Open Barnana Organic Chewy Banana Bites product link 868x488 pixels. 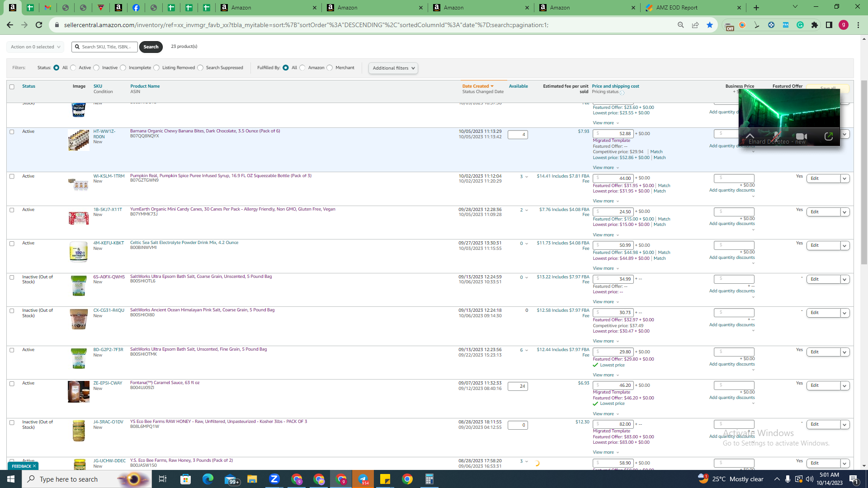pyautogui.click(x=205, y=131)
